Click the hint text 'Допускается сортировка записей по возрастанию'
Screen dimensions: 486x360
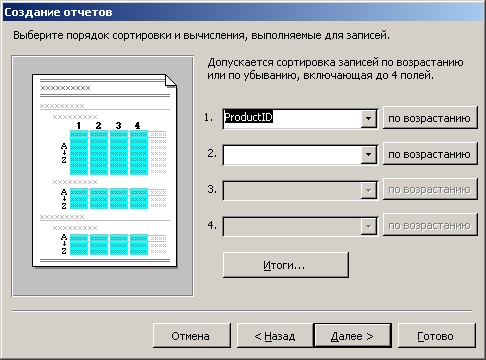coord(335,62)
